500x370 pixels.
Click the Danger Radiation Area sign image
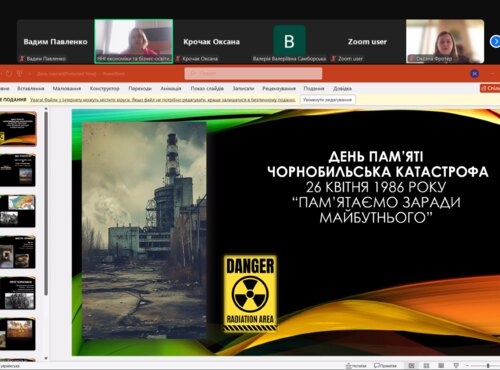coord(250,293)
